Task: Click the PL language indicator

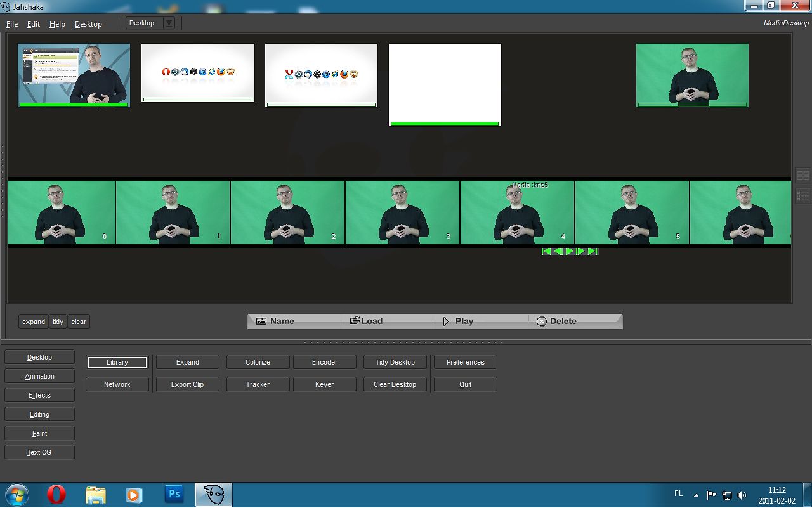Action: pyautogui.click(x=679, y=493)
